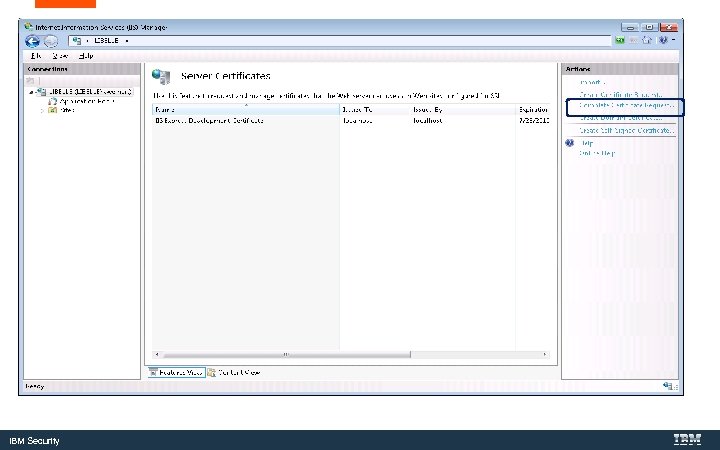Click the status bar network icon
720x450 pixels.
(669, 386)
